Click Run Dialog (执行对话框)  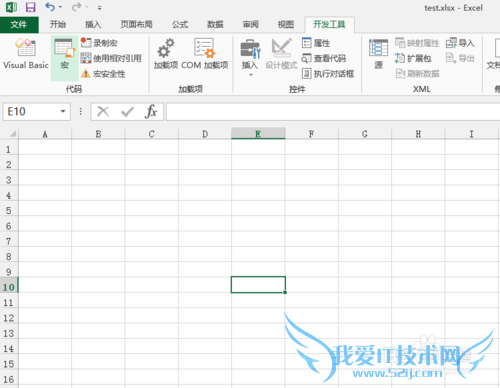coord(328,74)
